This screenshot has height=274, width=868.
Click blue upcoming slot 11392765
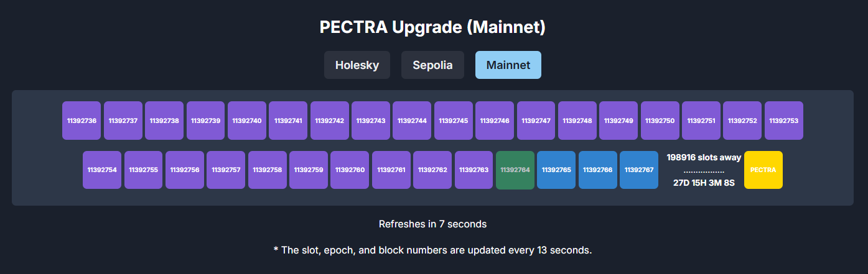(556, 170)
